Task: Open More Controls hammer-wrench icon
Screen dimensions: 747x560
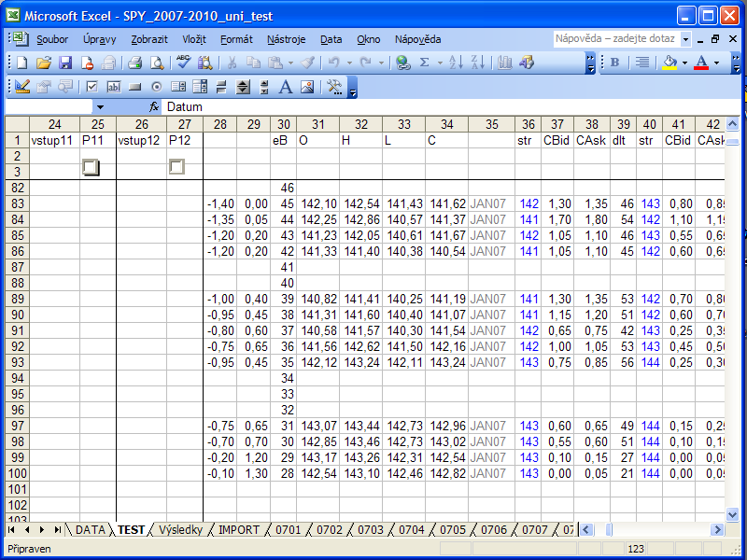Action: (x=334, y=87)
